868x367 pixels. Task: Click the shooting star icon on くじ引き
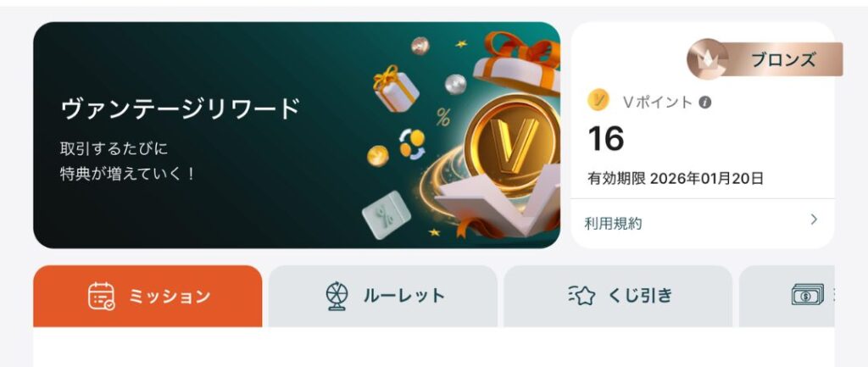click(581, 296)
